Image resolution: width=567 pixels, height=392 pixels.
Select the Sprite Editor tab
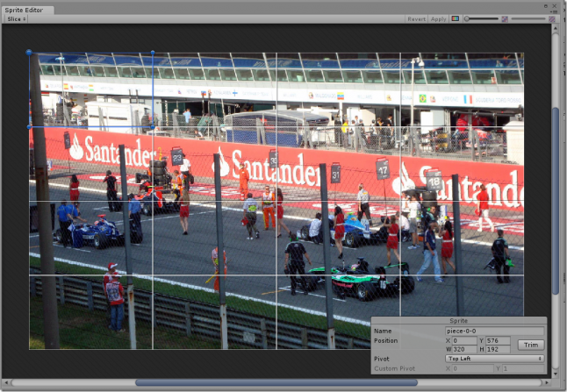tap(28, 9)
